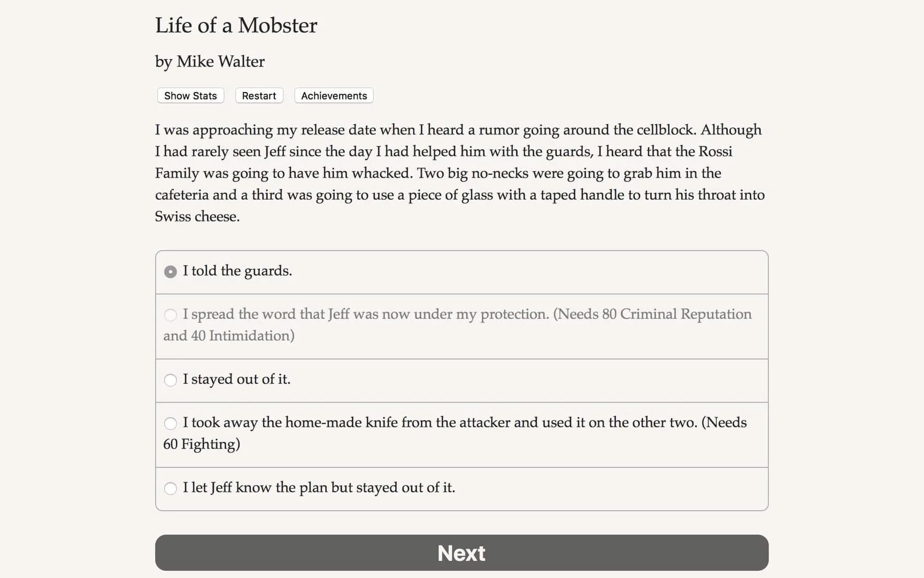Image resolution: width=924 pixels, height=578 pixels.
Task: Click the choice box mentioning 60 Fighting requirement
Action: click(x=461, y=433)
